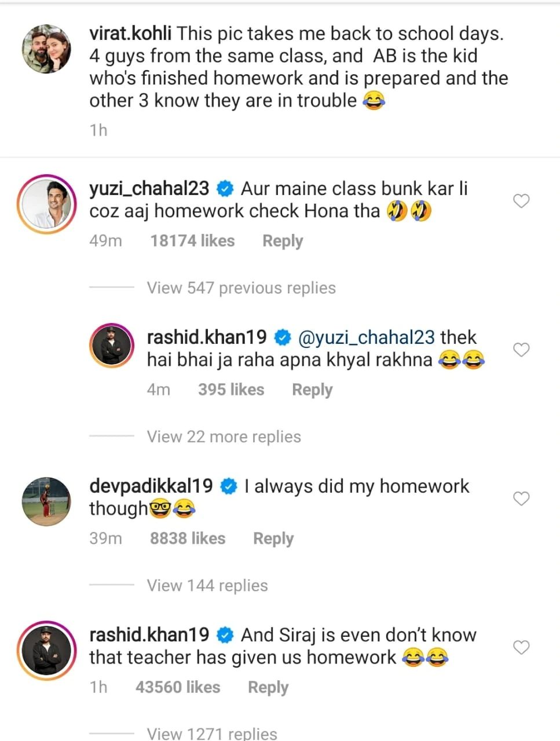This screenshot has height=741, width=560.
Task: Like yuzi_chahal23's comment with the heart
Action: click(521, 201)
